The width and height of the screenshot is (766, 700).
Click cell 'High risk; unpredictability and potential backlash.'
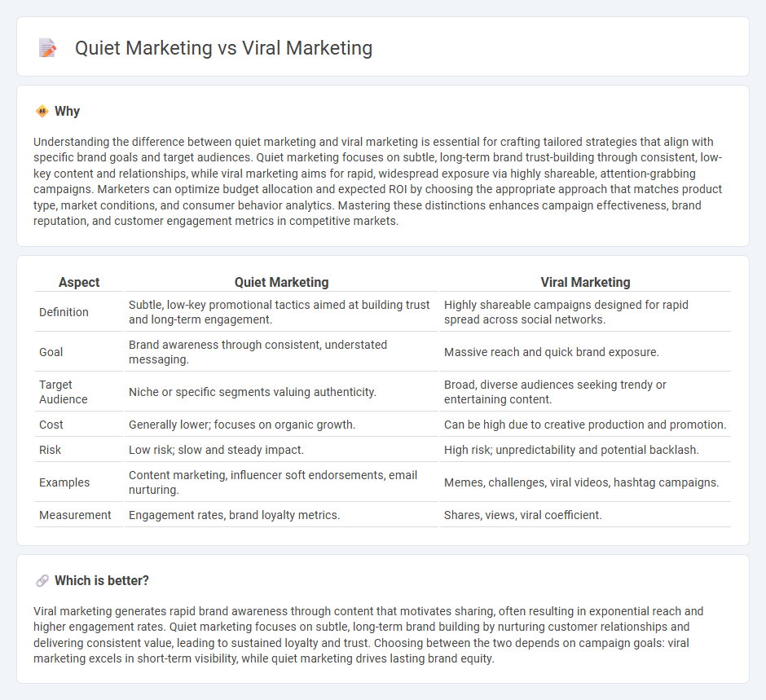click(x=585, y=450)
